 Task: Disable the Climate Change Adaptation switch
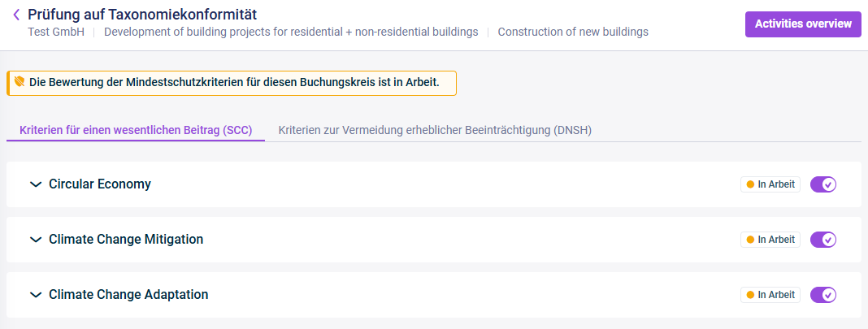[x=823, y=295]
